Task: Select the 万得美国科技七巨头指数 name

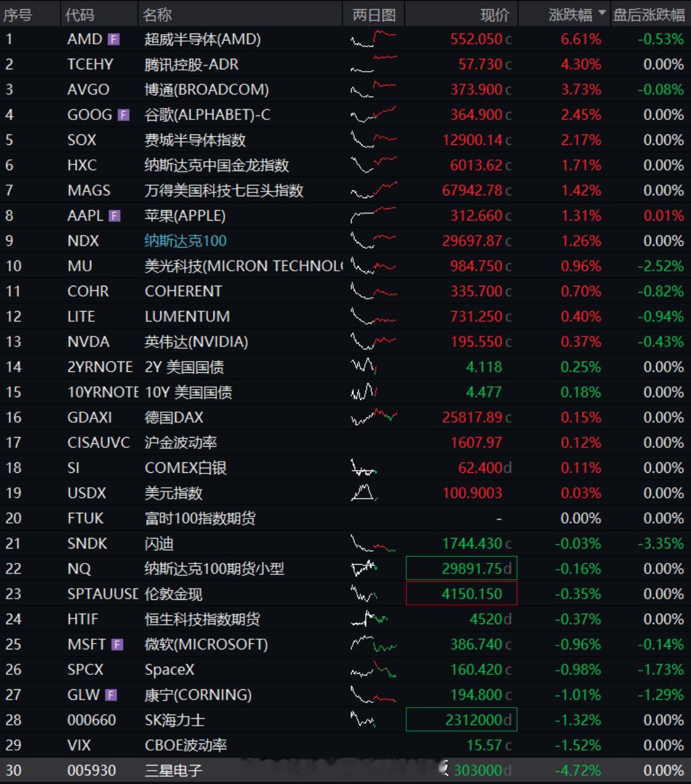Action: coord(224,191)
